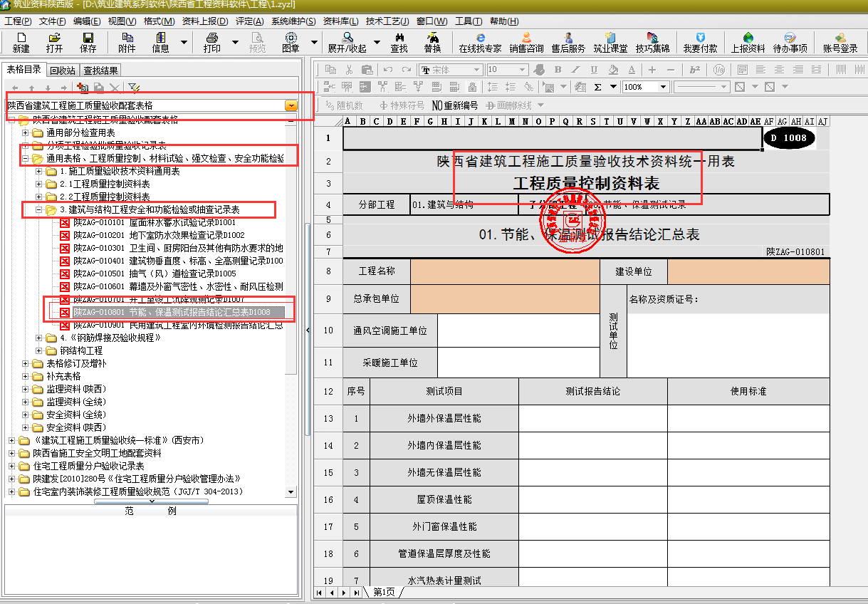The image size is (868, 604).
Task: Click the NO重新编号 renumber button
Action: (x=456, y=105)
